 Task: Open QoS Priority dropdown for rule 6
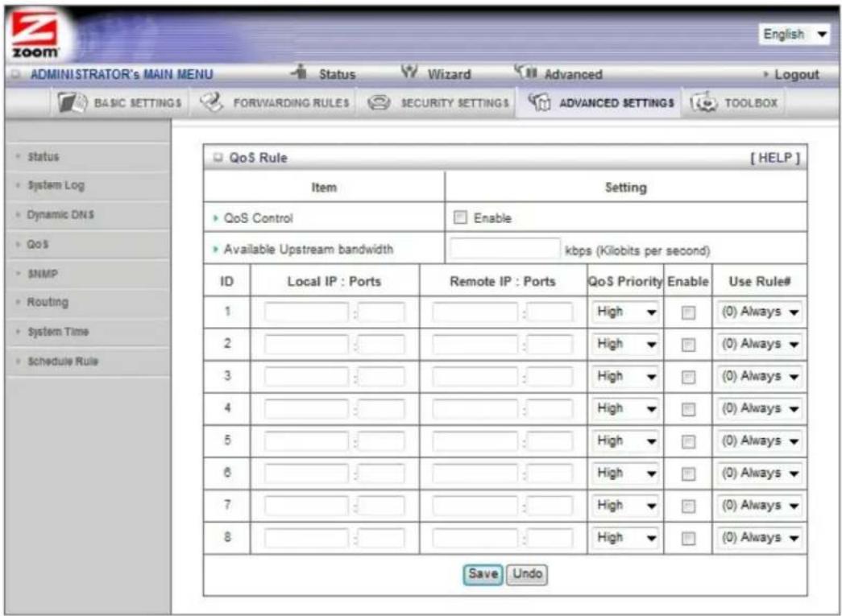pos(625,473)
